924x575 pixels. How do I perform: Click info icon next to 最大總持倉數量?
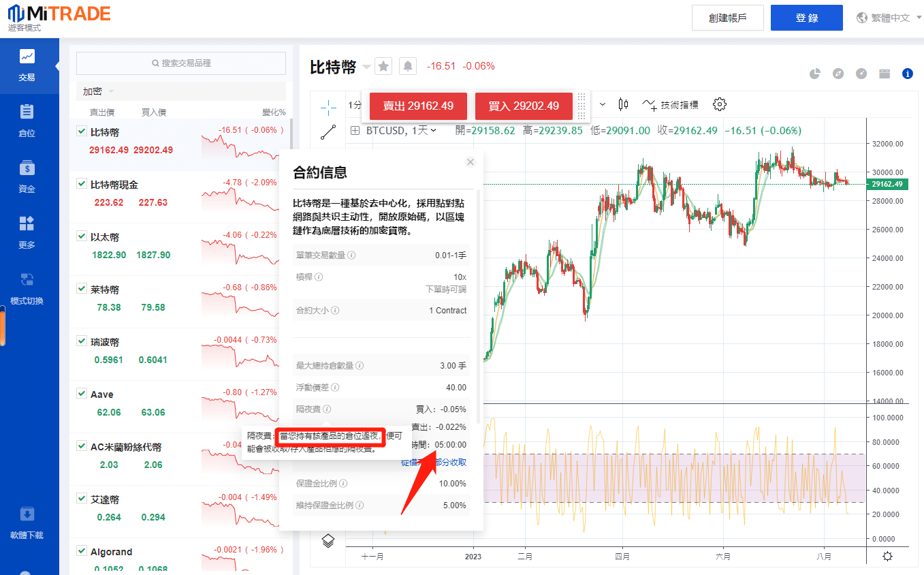coord(359,366)
